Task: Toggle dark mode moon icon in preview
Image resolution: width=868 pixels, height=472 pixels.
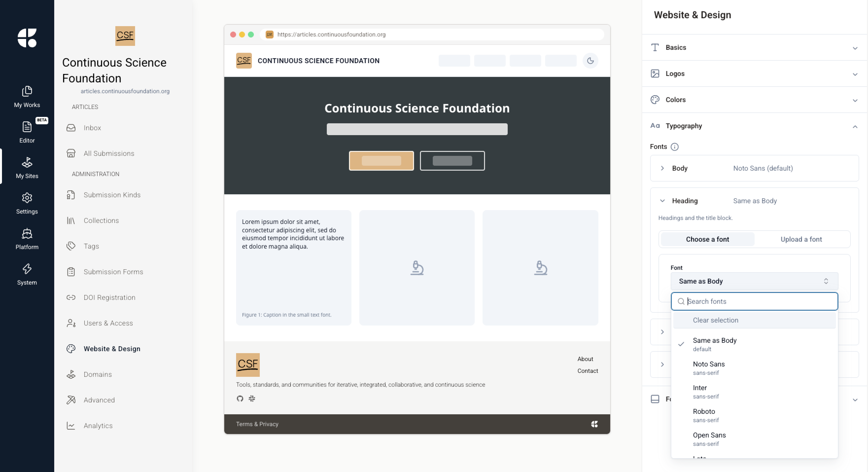Action: coord(590,61)
